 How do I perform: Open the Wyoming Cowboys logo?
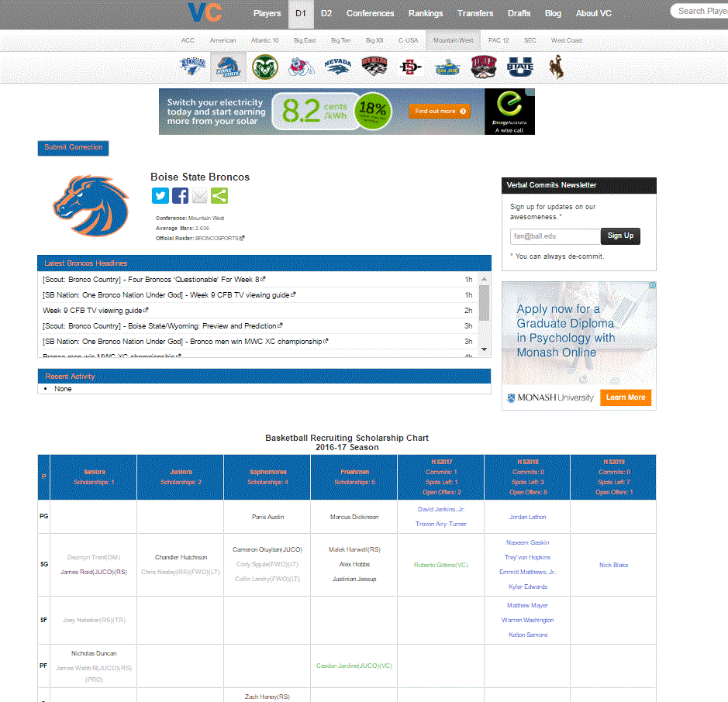click(556, 67)
